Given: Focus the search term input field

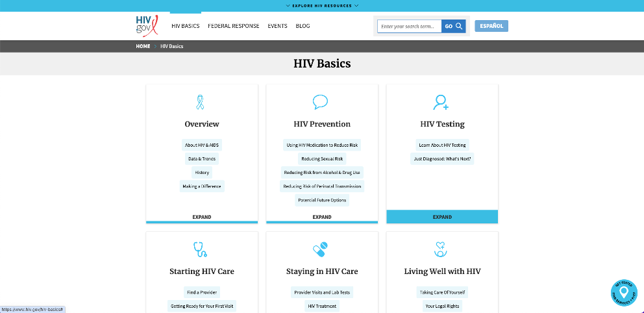Looking at the screenshot, I should (410, 26).
